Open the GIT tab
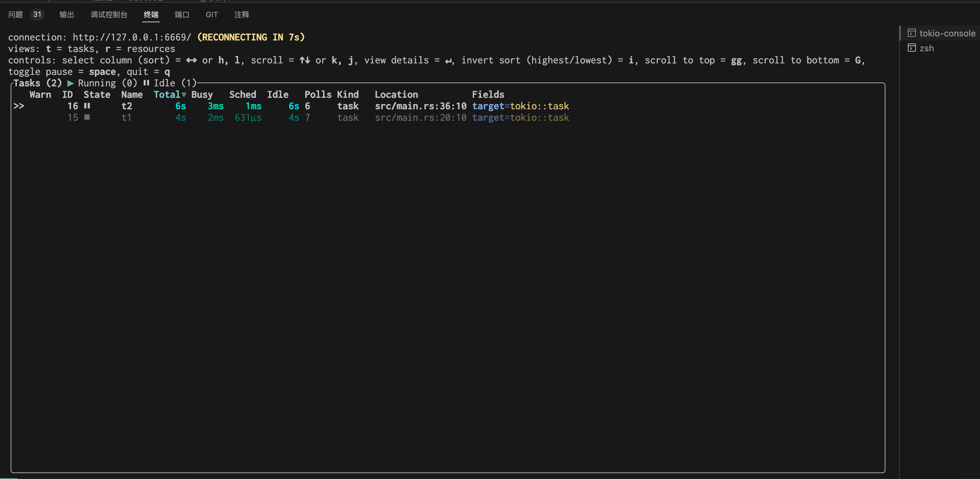The width and height of the screenshot is (980, 479). (212, 15)
